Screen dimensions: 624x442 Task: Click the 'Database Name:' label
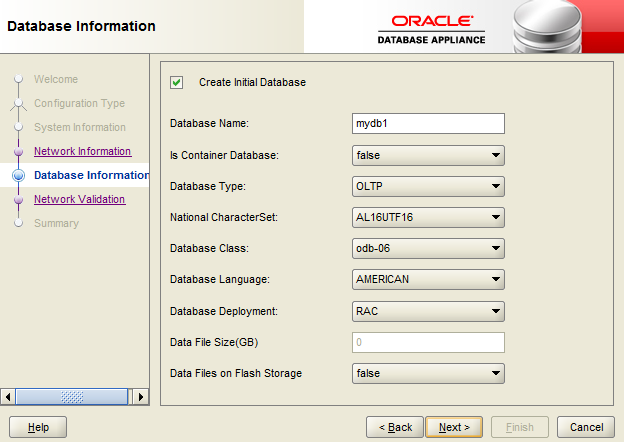pyautogui.click(x=209, y=123)
